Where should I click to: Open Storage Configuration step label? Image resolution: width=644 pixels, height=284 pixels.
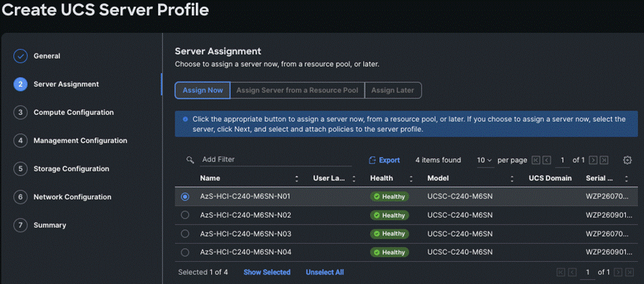point(71,169)
